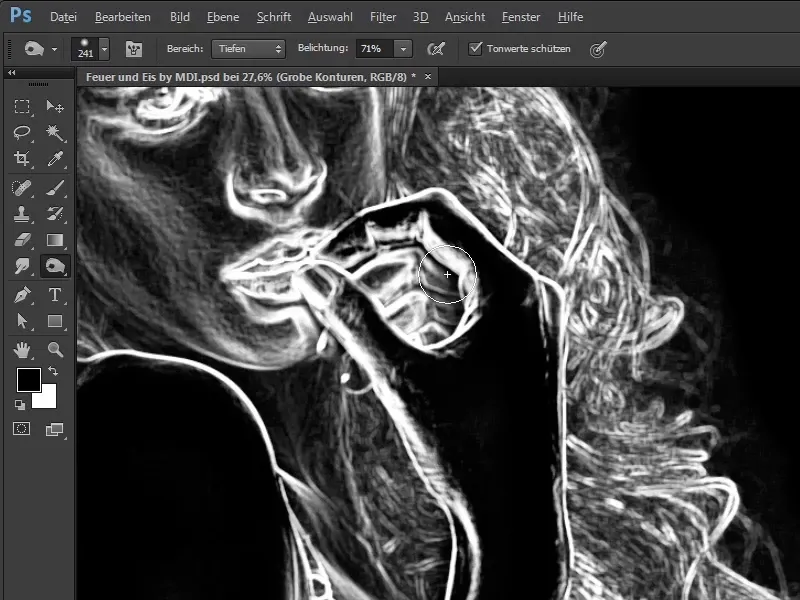Click the black foreground color swatch

[29, 380]
